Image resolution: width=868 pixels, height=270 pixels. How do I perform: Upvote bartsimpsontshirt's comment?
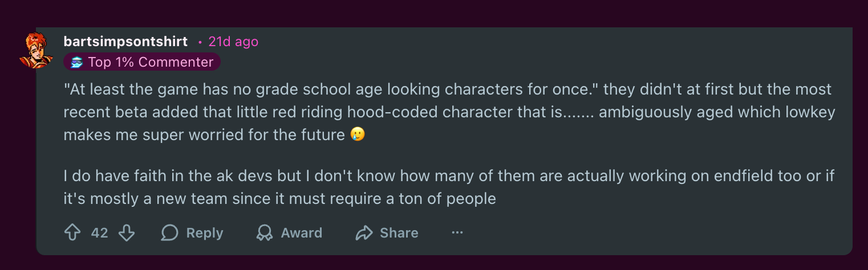[x=72, y=233]
